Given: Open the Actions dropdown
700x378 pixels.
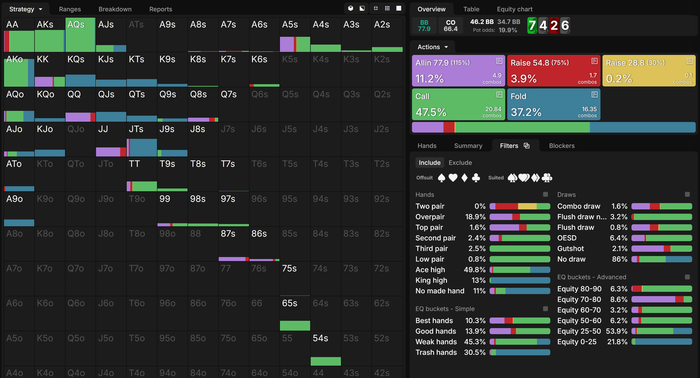Looking at the screenshot, I should 432,47.
